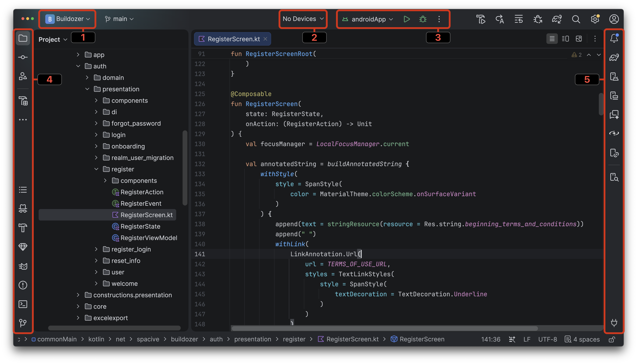This screenshot has height=364, width=637.
Task: Open the Problems tool window icon
Action: pos(23,285)
